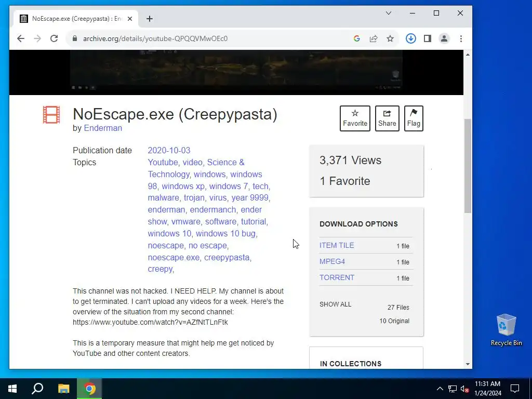Open the creepypasta topic link
Viewport: 532px width, 399px height.
[227, 258]
